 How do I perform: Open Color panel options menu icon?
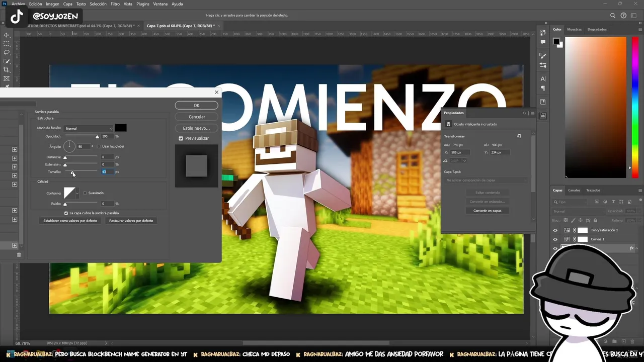click(x=639, y=29)
